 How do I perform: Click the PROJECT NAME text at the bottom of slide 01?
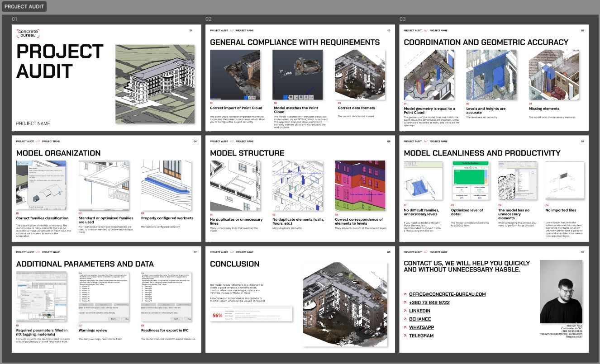click(33, 123)
